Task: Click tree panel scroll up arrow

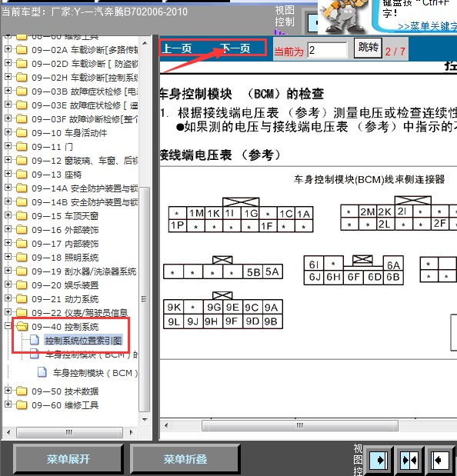Action: click(x=145, y=43)
